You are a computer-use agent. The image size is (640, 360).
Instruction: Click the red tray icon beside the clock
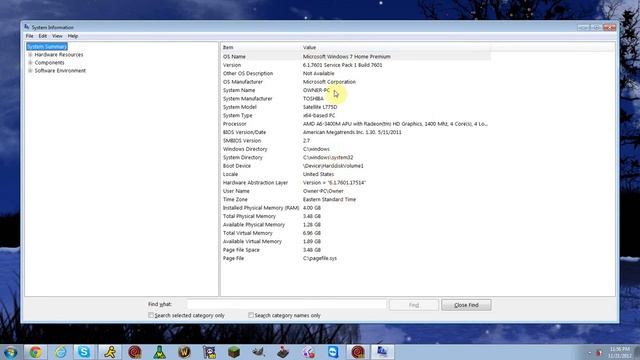600,352
